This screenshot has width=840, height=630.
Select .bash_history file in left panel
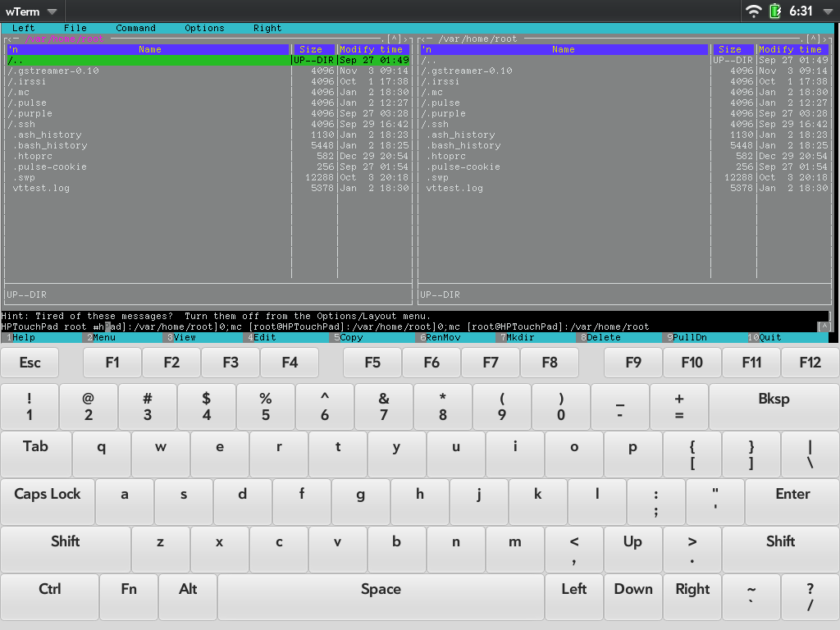[x=51, y=145]
